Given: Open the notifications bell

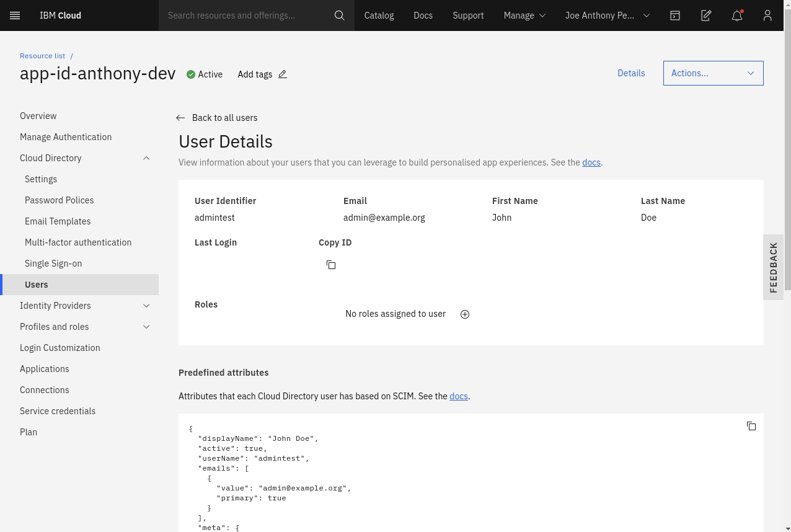Looking at the screenshot, I should coord(737,16).
